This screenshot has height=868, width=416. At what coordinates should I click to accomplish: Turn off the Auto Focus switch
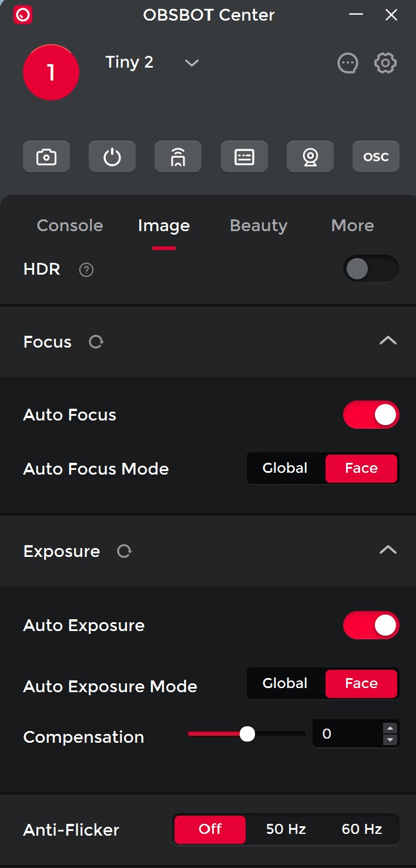[371, 415]
